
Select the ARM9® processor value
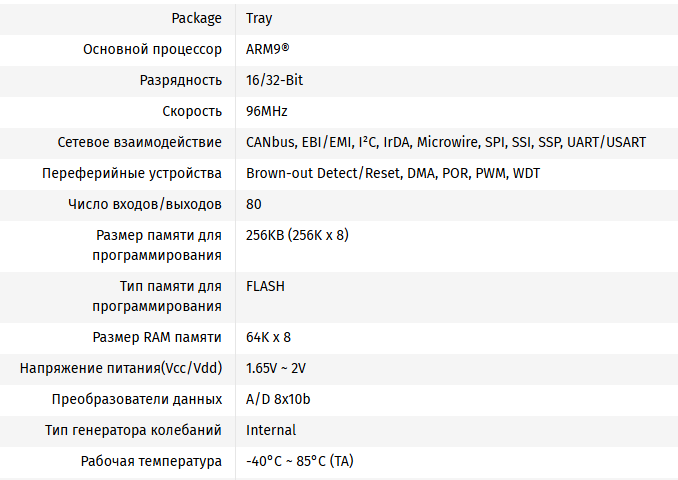pyautogui.click(x=268, y=49)
